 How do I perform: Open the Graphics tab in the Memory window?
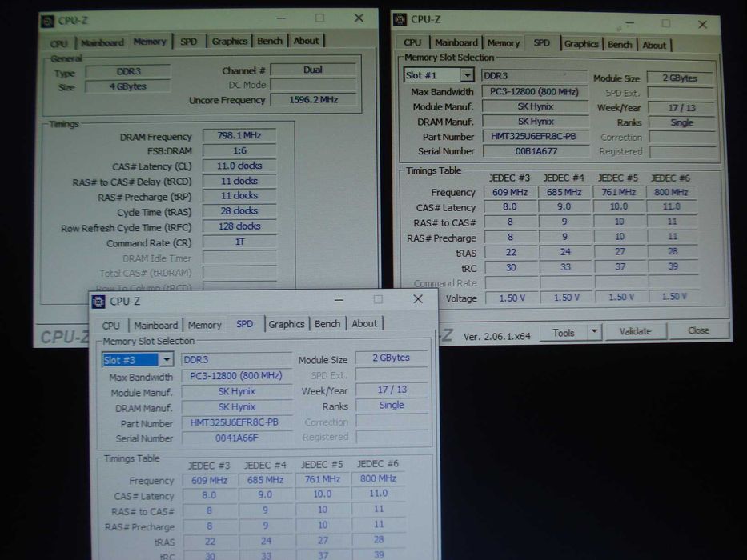click(x=230, y=41)
